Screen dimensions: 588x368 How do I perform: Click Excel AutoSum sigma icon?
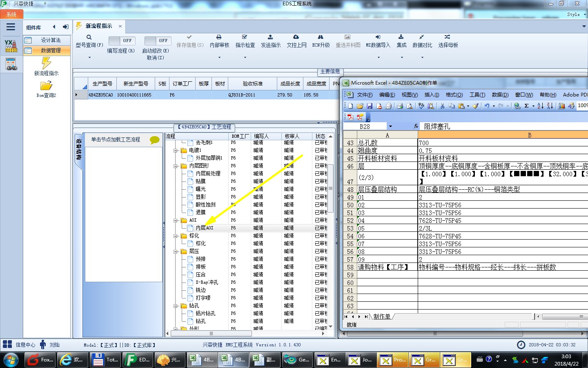pos(527,106)
